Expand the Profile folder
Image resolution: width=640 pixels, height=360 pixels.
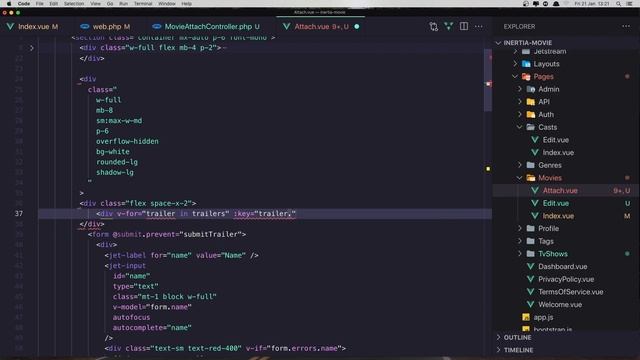[x=520, y=229]
